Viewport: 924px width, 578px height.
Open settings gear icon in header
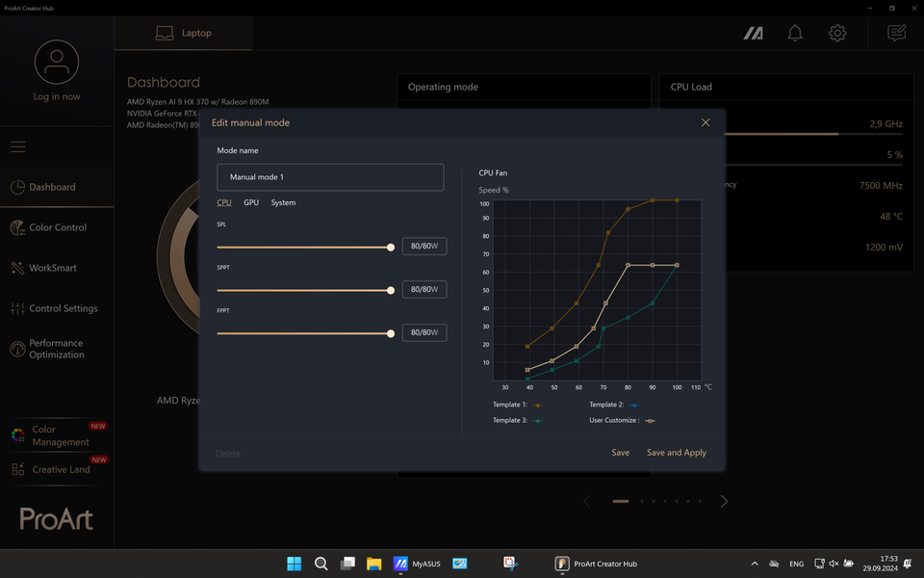pos(837,33)
